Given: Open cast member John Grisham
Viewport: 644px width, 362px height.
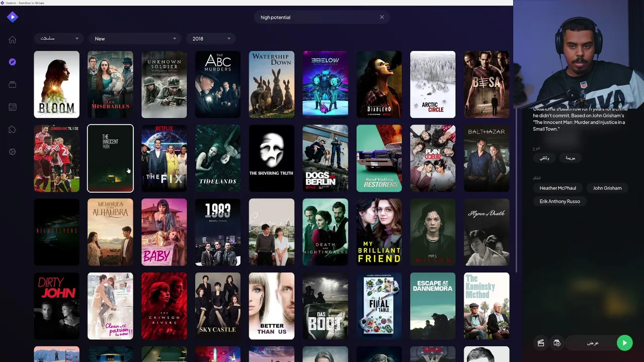Looking at the screenshot, I should (x=607, y=188).
